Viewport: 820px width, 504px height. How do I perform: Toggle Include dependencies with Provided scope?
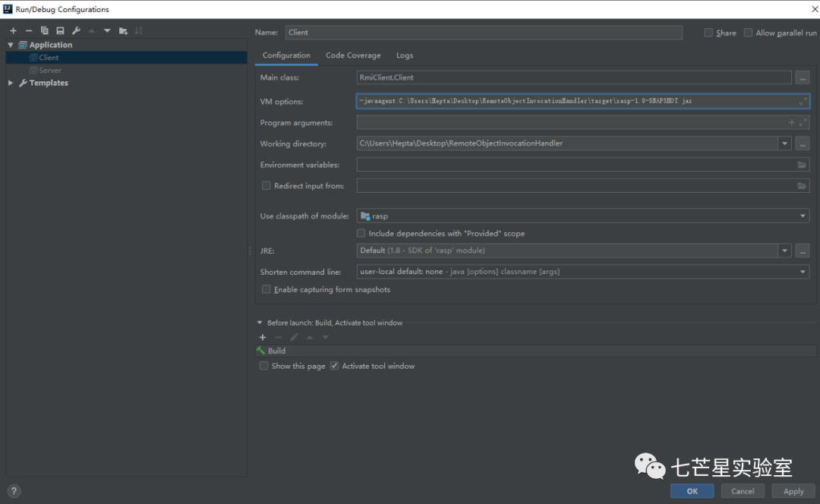tap(361, 233)
